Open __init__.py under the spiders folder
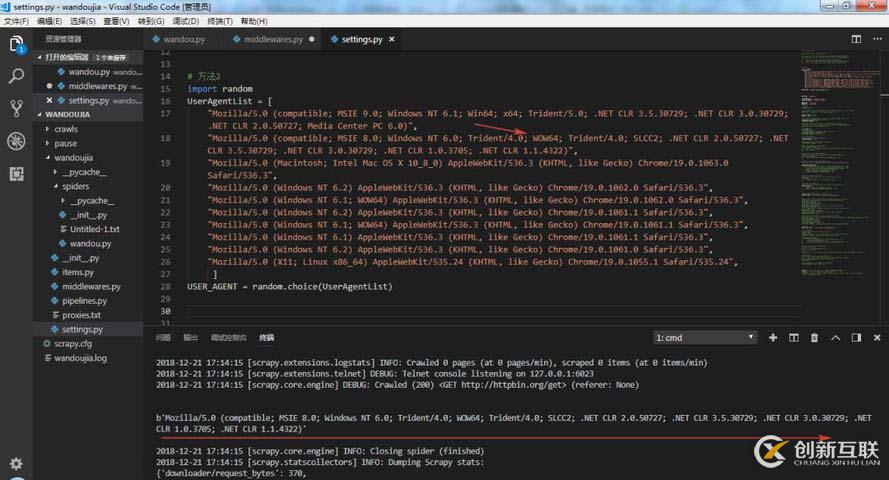889x480 pixels. coord(88,215)
